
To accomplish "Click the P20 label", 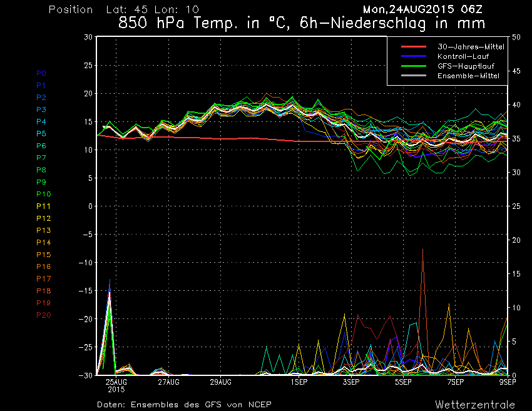I will pos(44,315).
